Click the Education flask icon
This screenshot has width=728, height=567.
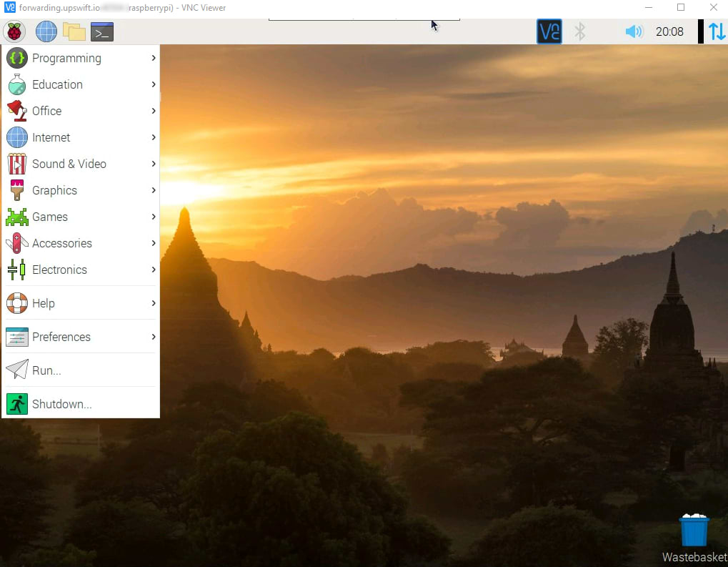(x=16, y=84)
